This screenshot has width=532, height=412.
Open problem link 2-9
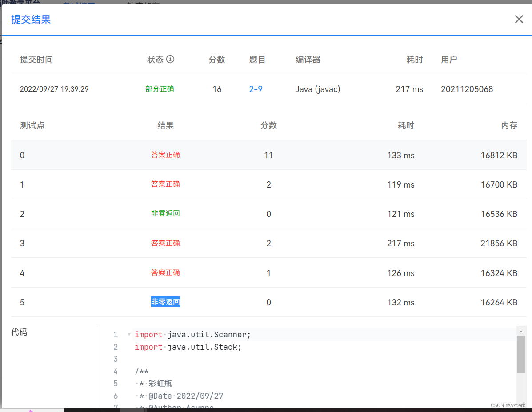point(256,89)
